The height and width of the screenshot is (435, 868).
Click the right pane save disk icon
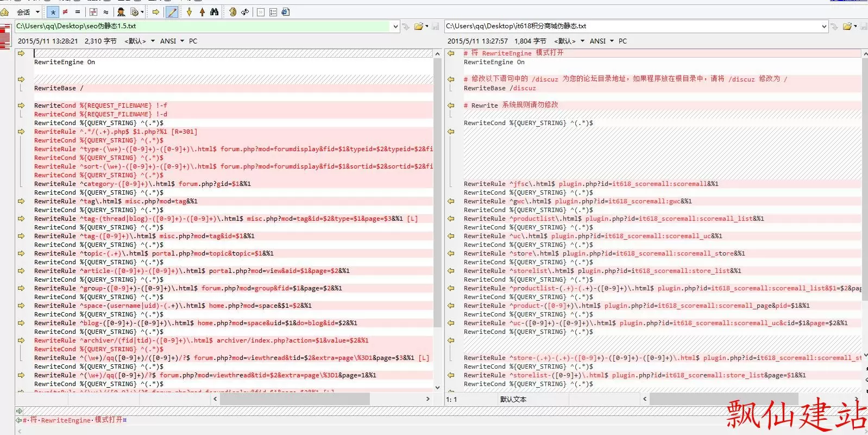864,26
